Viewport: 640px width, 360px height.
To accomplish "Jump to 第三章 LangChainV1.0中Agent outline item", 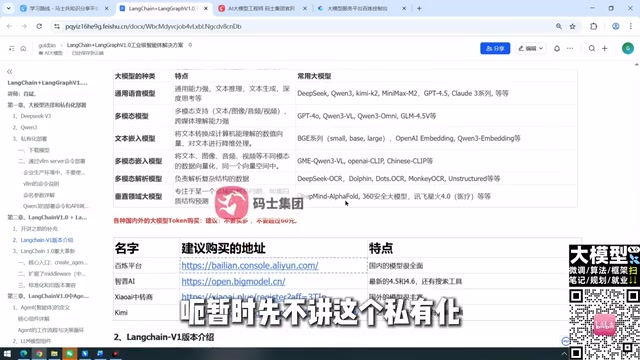I will [48, 296].
